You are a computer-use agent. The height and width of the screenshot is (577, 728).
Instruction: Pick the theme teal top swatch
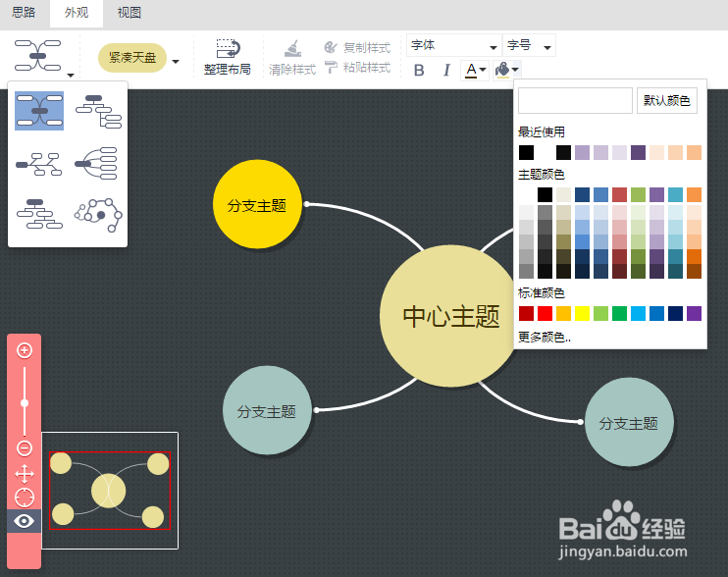676,194
